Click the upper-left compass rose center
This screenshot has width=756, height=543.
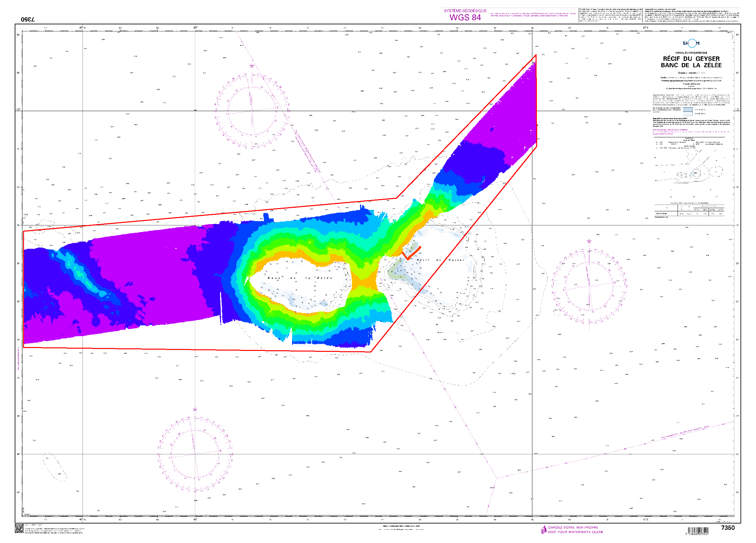[x=252, y=110]
